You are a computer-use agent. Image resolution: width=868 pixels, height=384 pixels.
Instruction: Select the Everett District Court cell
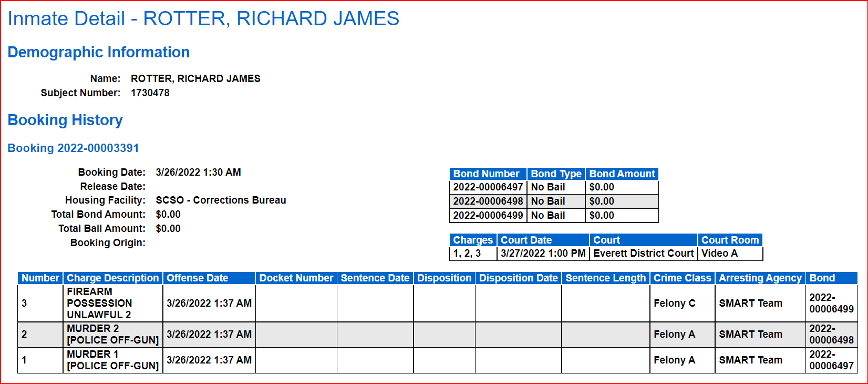[644, 254]
